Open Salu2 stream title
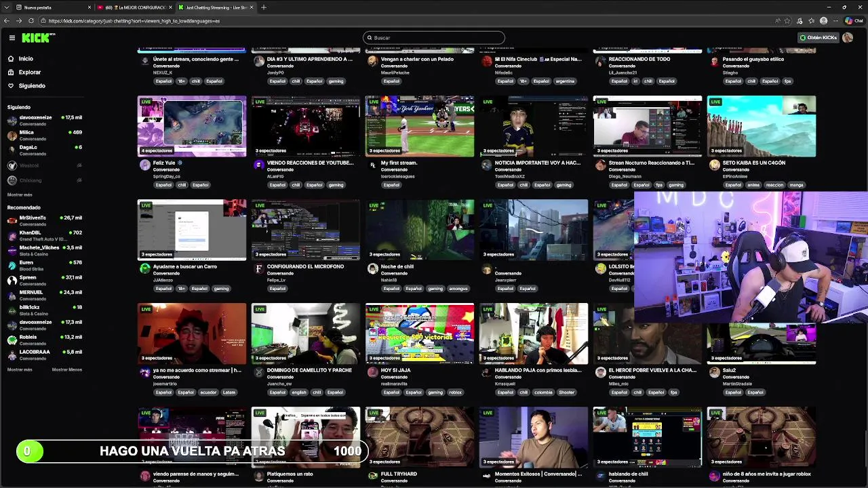This screenshot has width=868, height=488. [x=729, y=370]
